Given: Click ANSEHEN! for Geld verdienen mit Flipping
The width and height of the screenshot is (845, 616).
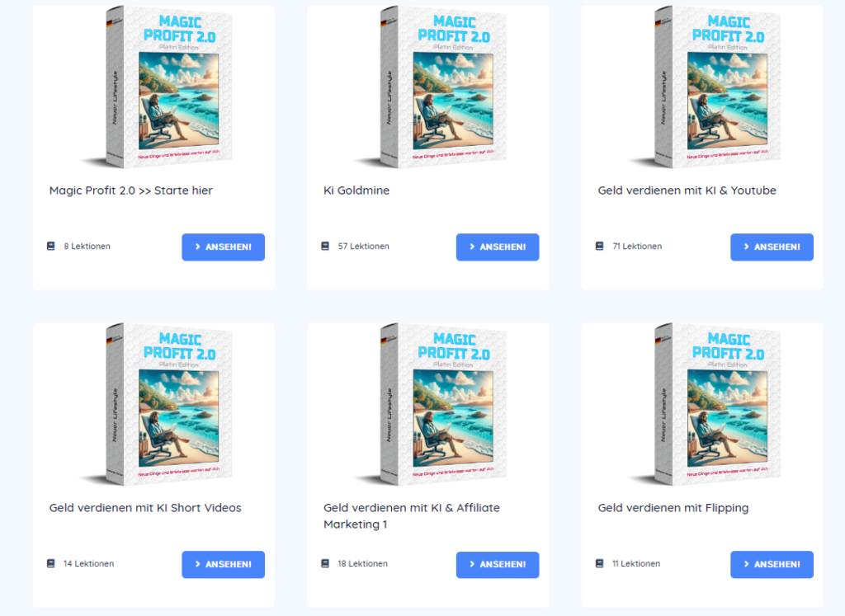Looking at the screenshot, I should (772, 564).
